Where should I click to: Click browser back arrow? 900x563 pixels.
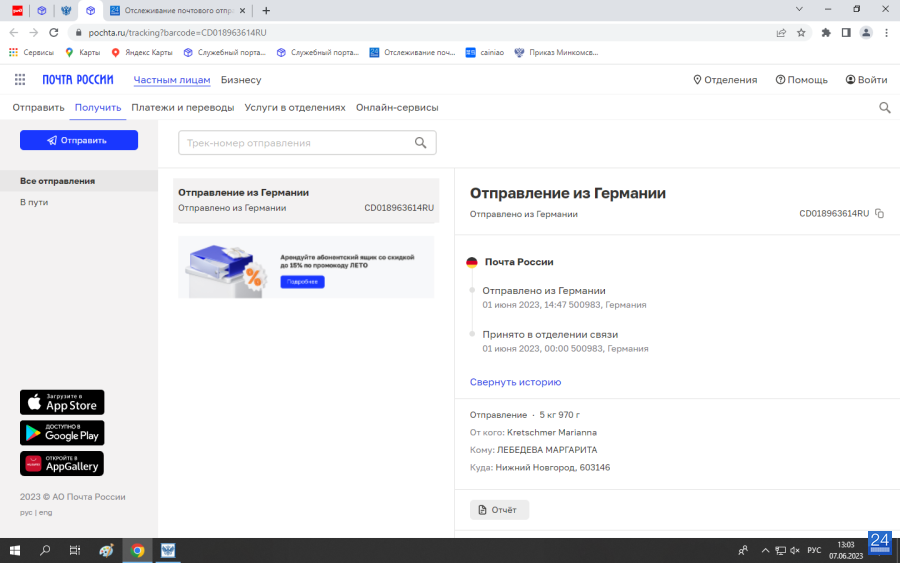[x=14, y=33]
